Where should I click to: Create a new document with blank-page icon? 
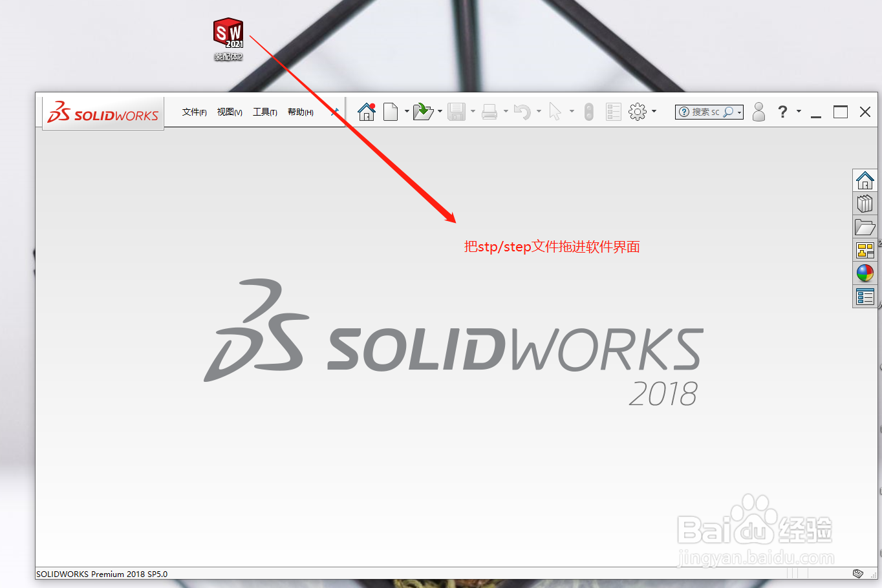(x=391, y=112)
